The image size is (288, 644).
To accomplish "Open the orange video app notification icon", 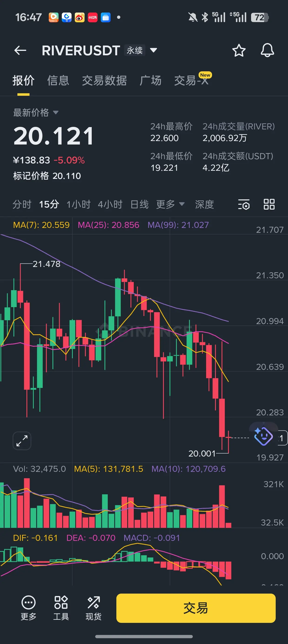I will point(53,17).
